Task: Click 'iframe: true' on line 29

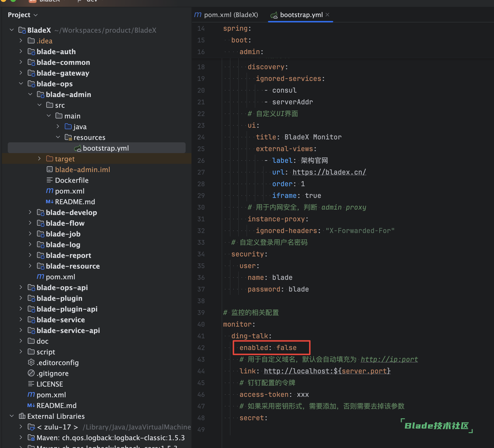Action: (296, 196)
